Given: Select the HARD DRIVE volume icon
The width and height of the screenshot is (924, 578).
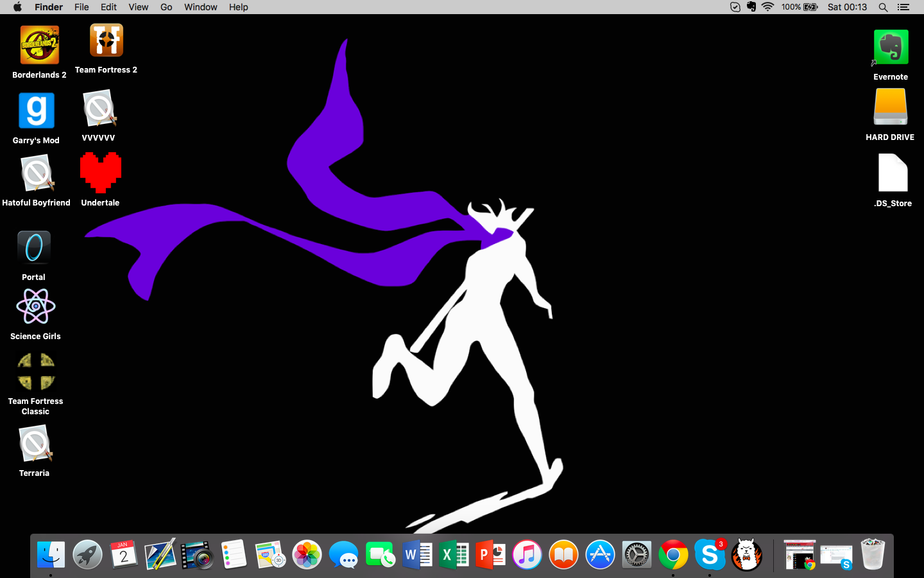Looking at the screenshot, I should point(890,107).
